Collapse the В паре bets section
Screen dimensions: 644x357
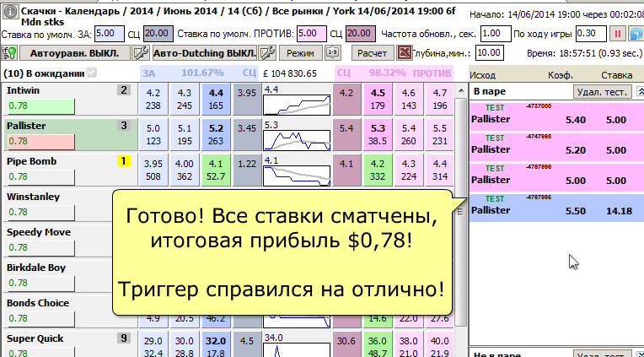coord(640,91)
